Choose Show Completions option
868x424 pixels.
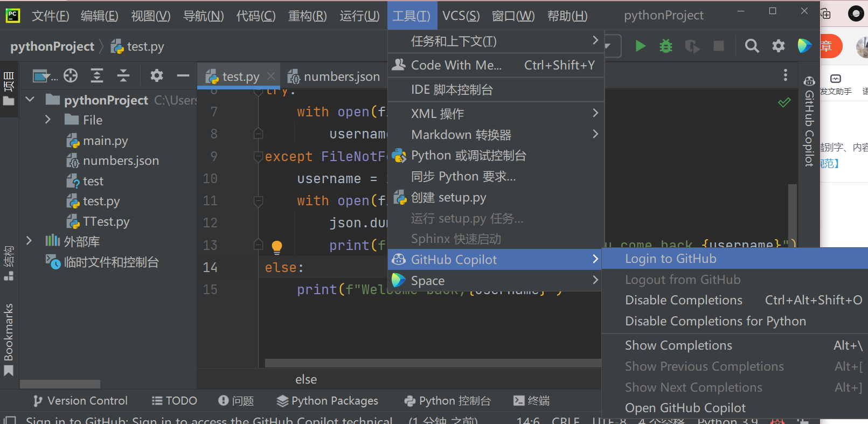point(735,345)
